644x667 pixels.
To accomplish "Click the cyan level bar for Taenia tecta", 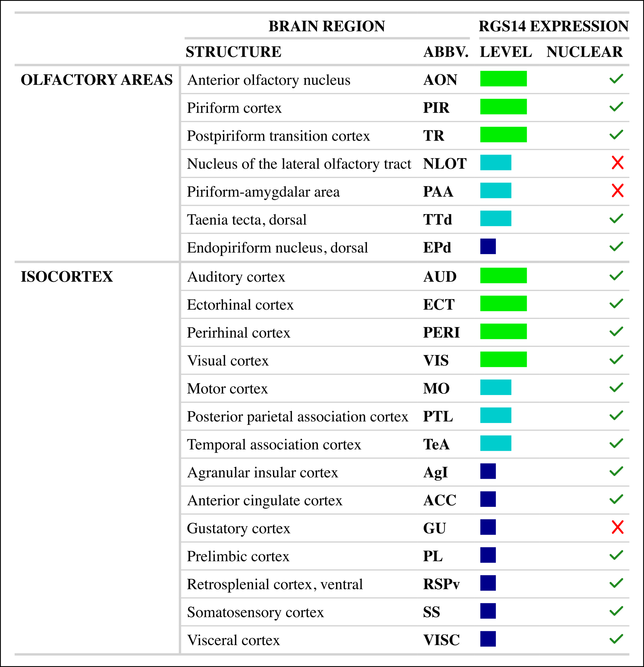I will pyautogui.click(x=495, y=219).
